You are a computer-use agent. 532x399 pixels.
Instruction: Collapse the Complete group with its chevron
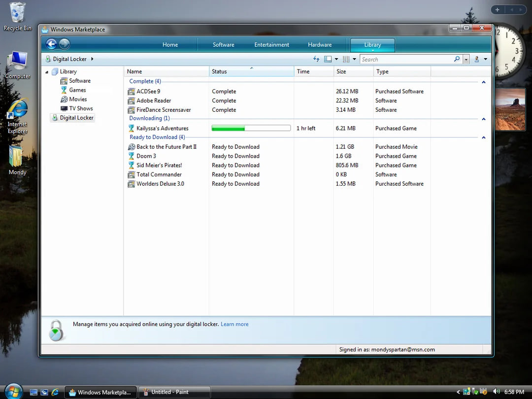click(483, 82)
